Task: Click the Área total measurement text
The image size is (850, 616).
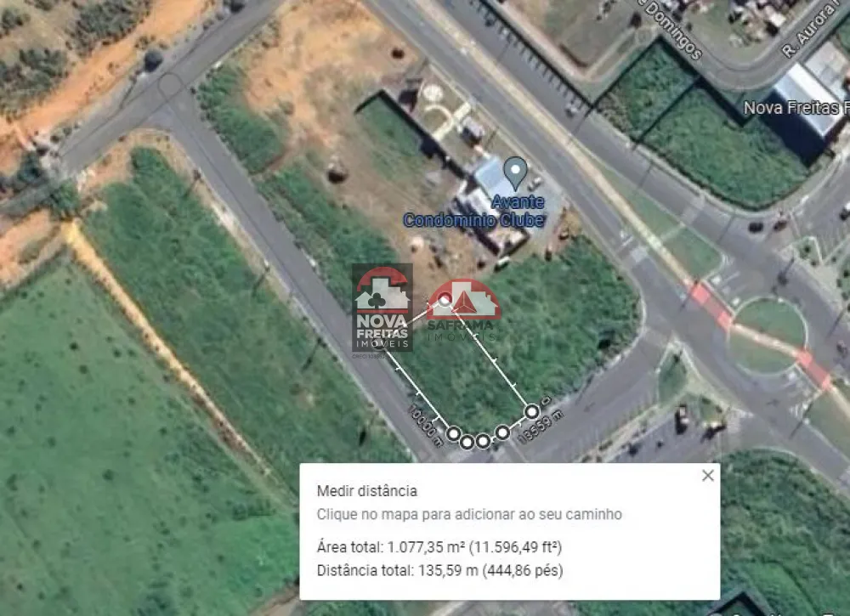Action: 439,547
